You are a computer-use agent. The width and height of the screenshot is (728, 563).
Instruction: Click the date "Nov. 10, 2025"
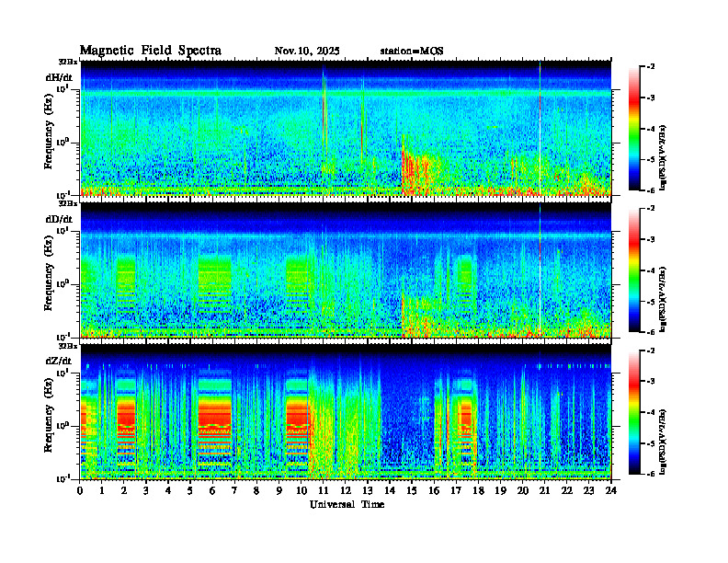tap(307, 52)
